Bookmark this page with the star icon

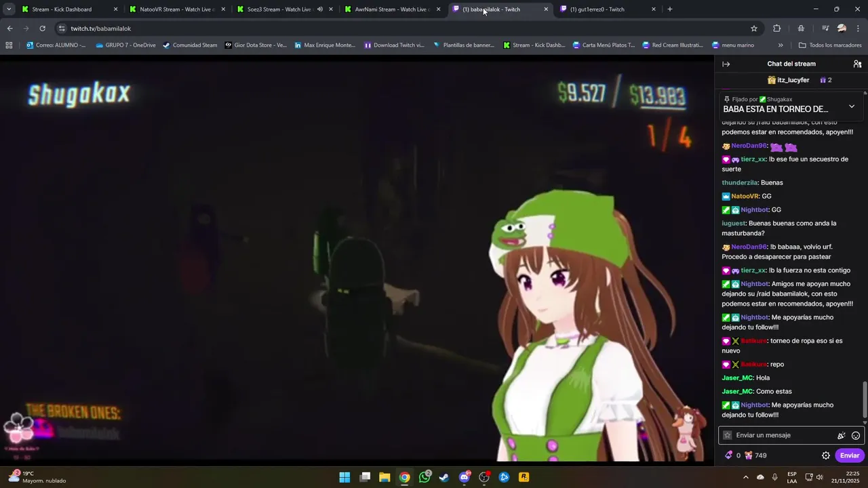pyautogui.click(x=753, y=28)
